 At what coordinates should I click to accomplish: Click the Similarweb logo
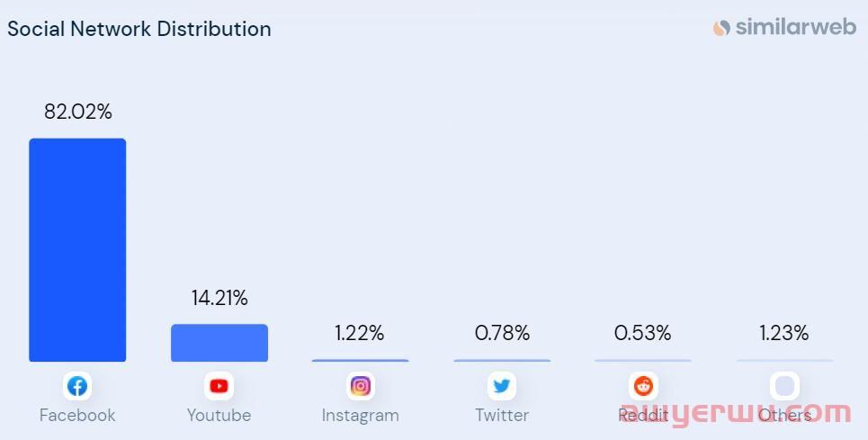pos(784,28)
